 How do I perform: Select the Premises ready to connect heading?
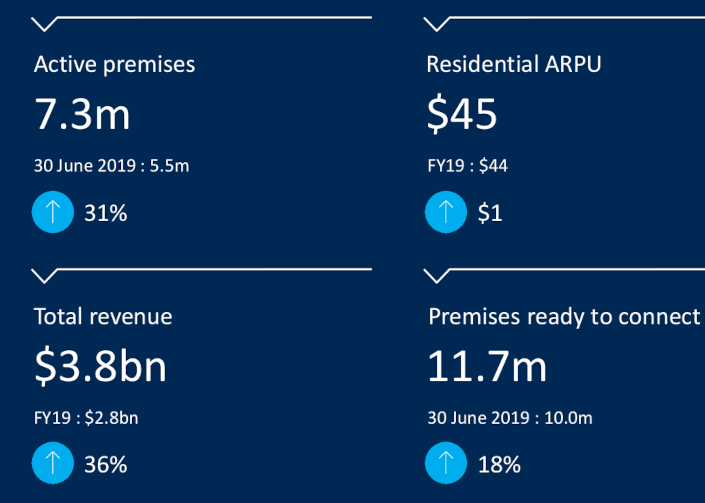(564, 317)
